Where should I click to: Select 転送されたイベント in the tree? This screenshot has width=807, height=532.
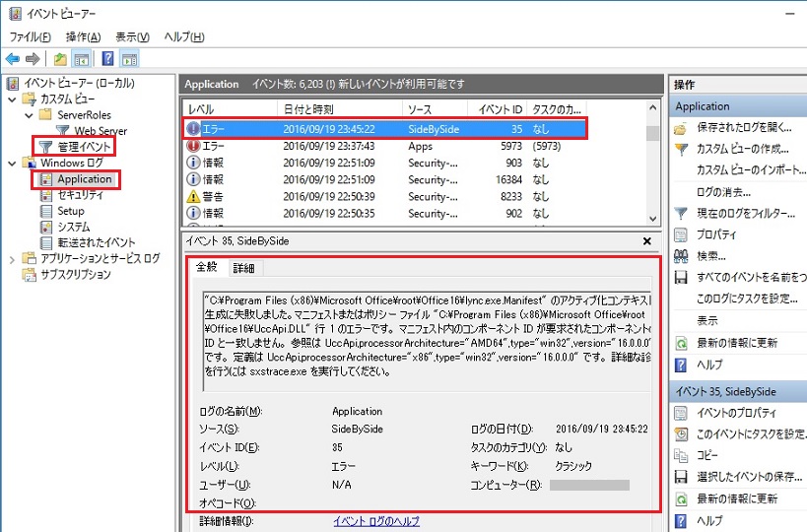tap(97, 242)
